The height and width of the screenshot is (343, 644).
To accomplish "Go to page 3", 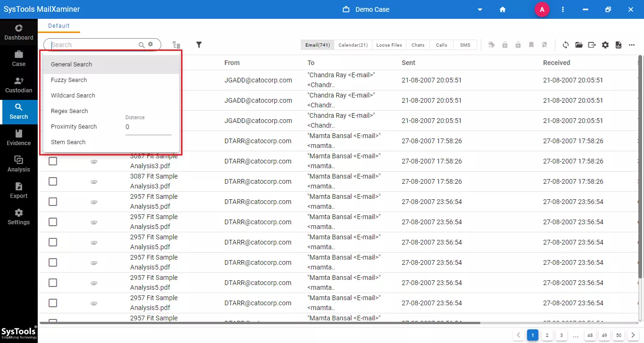I will click(561, 335).
